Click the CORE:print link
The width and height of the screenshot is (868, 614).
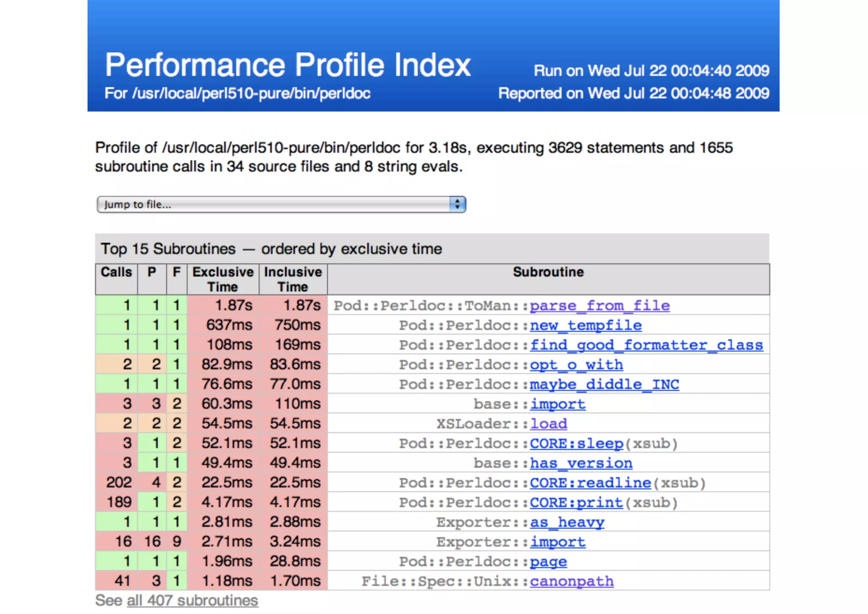tap(576, 502)
